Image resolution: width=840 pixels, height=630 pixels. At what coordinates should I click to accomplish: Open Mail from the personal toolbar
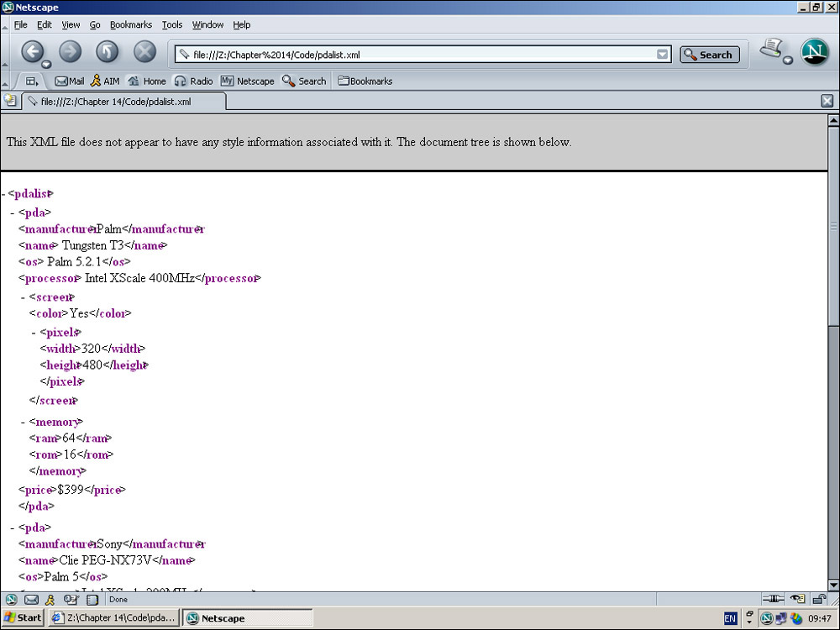tap(69, 81)
